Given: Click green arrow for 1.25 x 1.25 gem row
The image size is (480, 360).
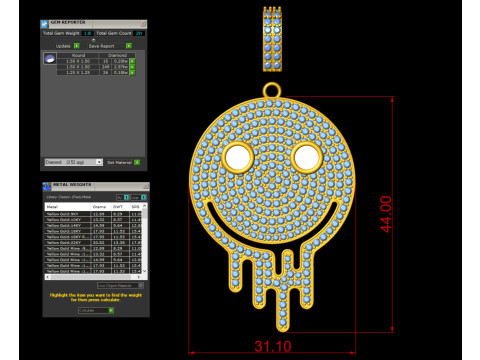Looking at the screenshot, I should pos(132,72).
